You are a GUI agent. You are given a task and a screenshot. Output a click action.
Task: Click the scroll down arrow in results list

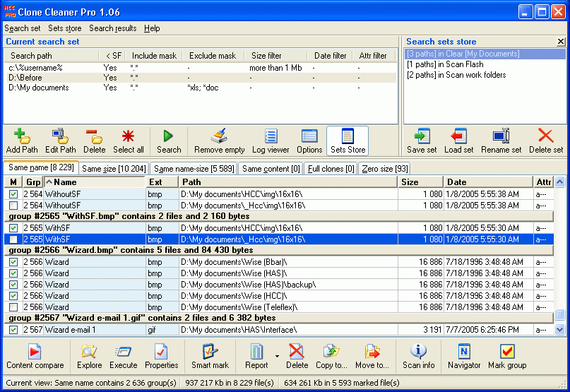pos(560,329)
